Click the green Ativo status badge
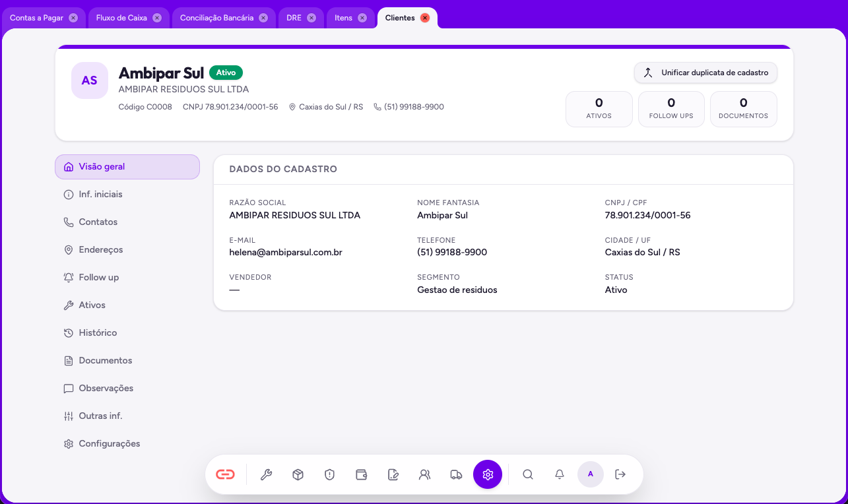Image resolution: width=848 pixels, height=504 pixels. coord(226,73)
